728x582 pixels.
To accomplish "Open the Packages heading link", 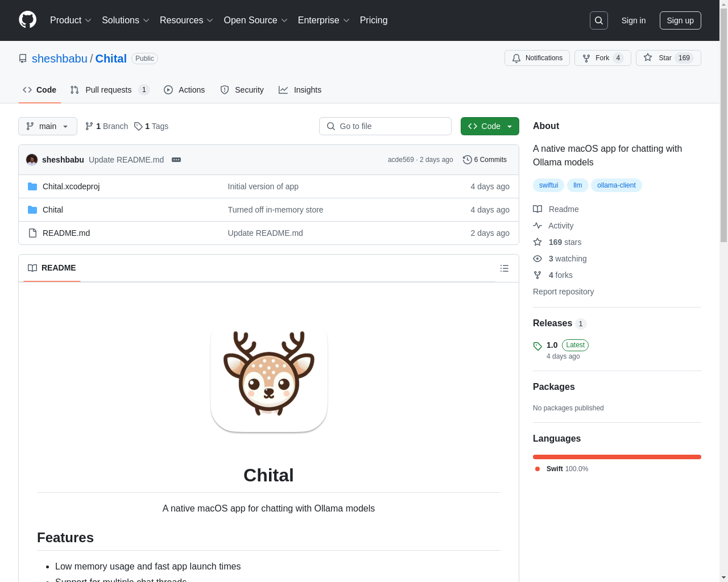I will [554, 387].
